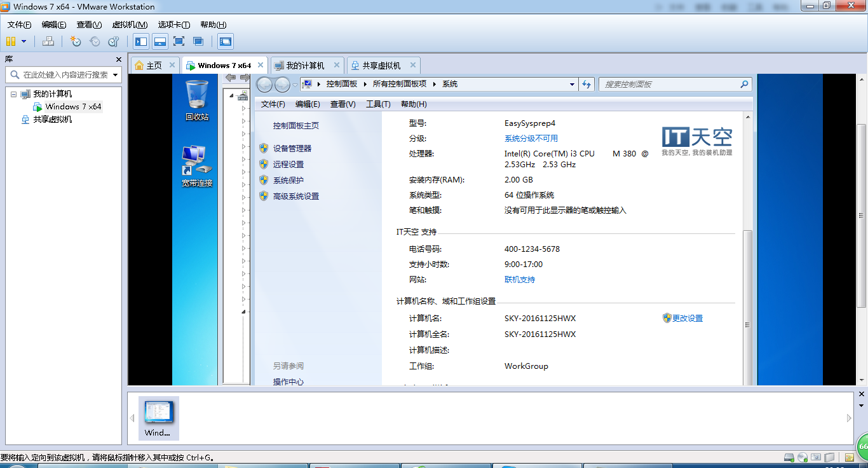Take a snapshot with the clock-star toolbar icon
868x468 pixels.
click(x=76, y=41)
